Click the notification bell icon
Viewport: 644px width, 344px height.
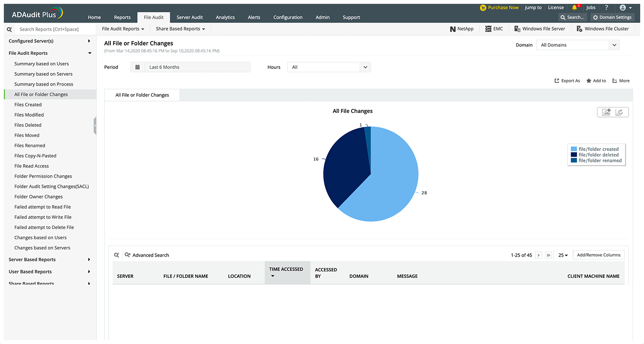coord(574,8)
